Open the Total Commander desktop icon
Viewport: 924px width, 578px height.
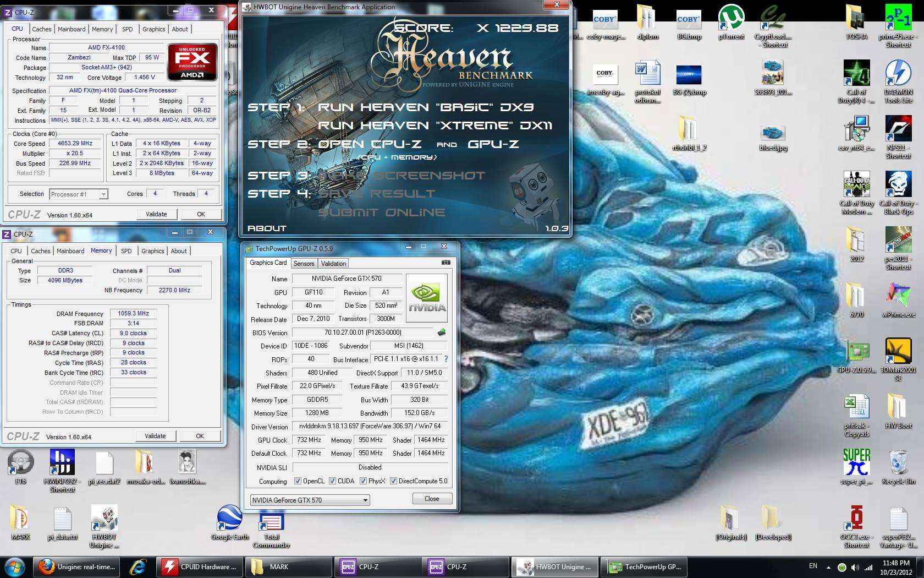[272, 530]
